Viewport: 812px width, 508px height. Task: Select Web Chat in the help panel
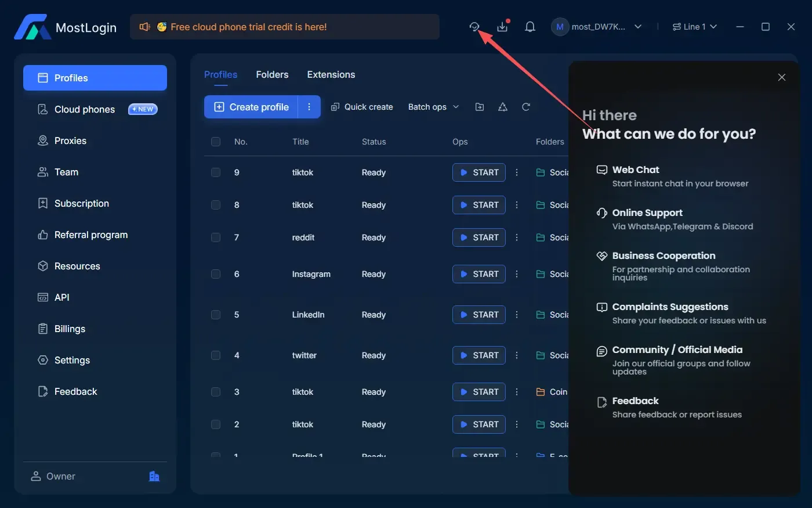click(x=636, y=170)
